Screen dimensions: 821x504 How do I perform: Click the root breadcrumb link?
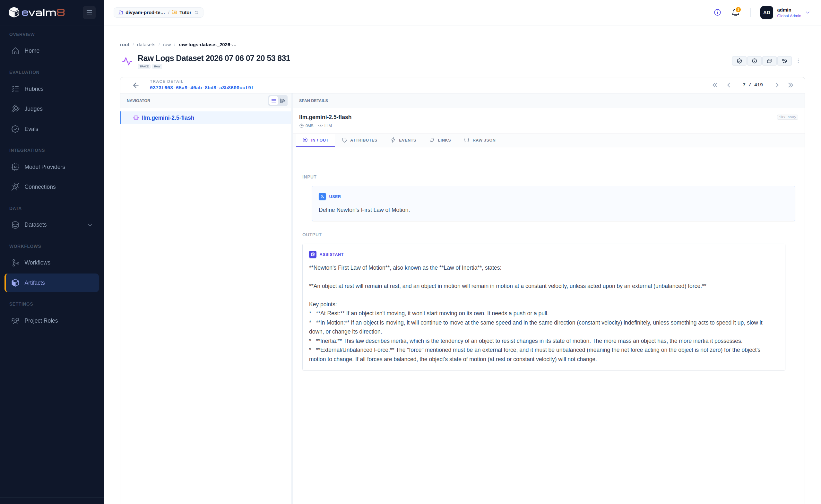click(125, 45)
